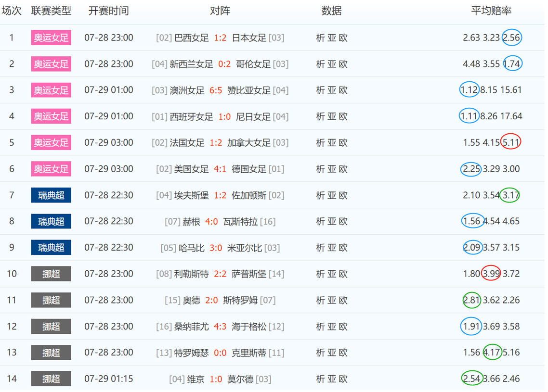Screen dimensions: 548x392
Task: Click draw odds 3.99 in 利勒斯特 row
Action: click(x=491, y=274)
